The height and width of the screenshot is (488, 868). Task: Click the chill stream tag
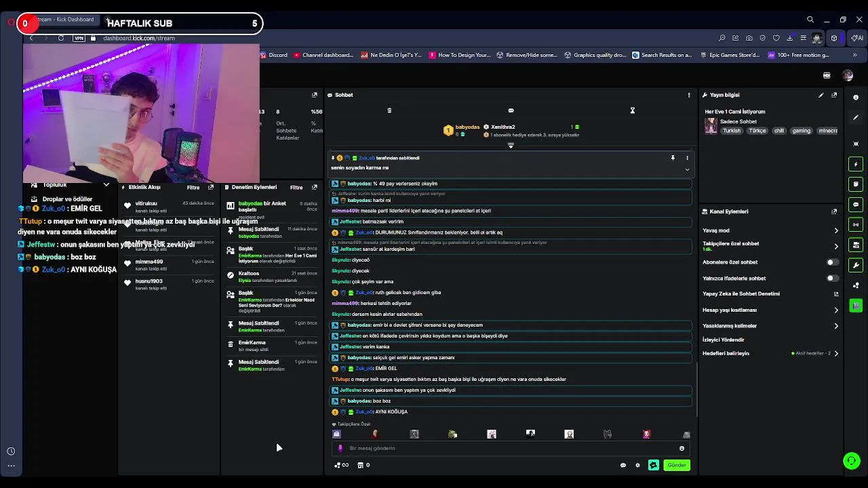click(x=779, y=131)
